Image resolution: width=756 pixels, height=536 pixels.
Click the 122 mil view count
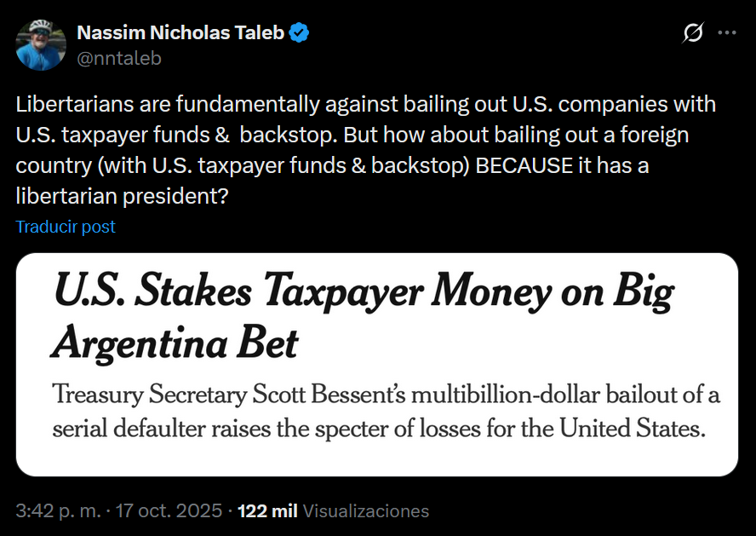point(267,510)
